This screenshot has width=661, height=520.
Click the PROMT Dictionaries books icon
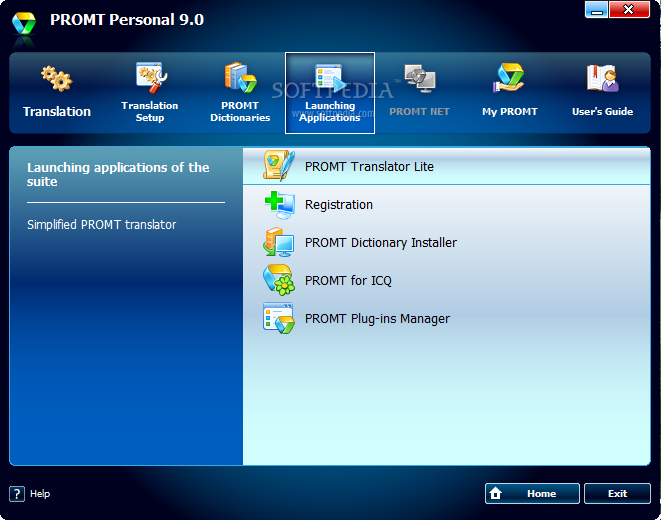[240, 78]
